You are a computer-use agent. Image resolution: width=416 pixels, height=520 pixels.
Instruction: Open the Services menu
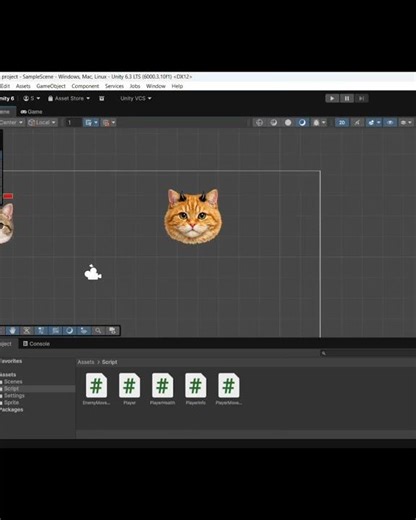tap(114, 86)
